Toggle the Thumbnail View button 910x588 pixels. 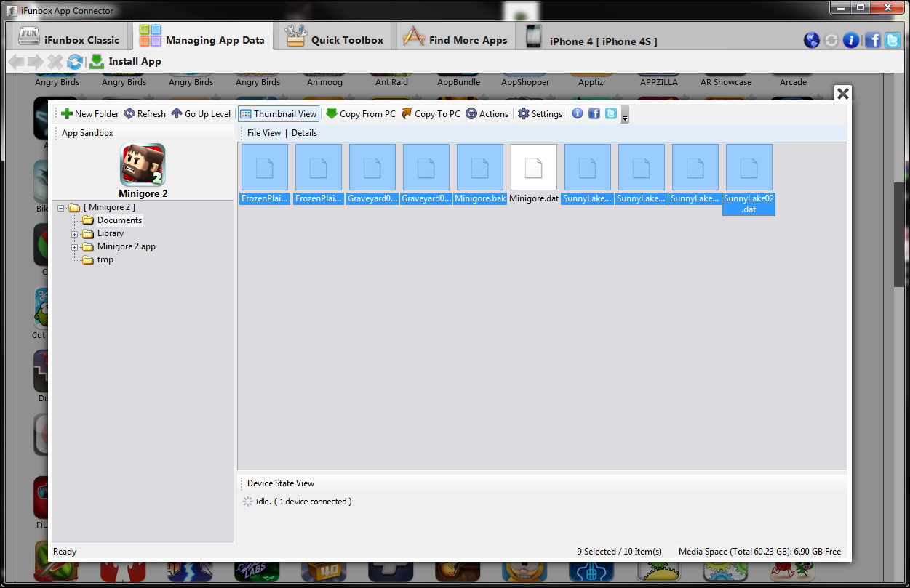(279, 113)
